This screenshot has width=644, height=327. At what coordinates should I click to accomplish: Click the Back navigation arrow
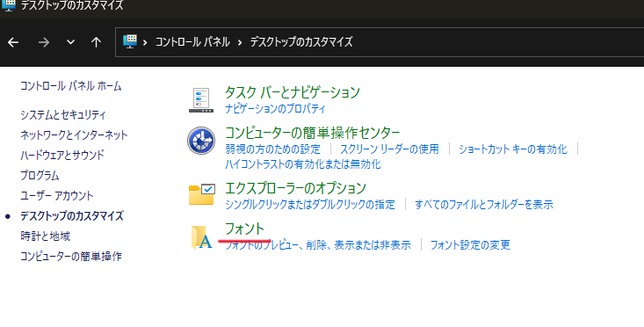coord(13,42)
